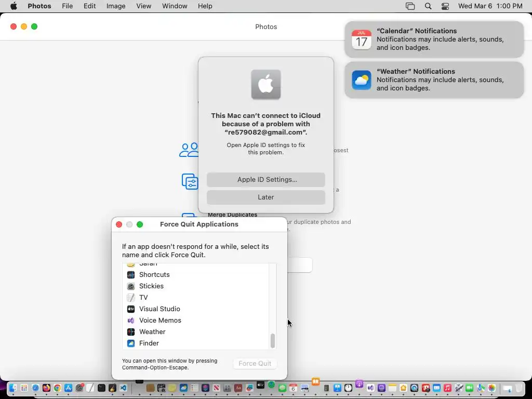Select Finder in Force Quit list
This screenshot has width=532, height=399.
[196, 343]
